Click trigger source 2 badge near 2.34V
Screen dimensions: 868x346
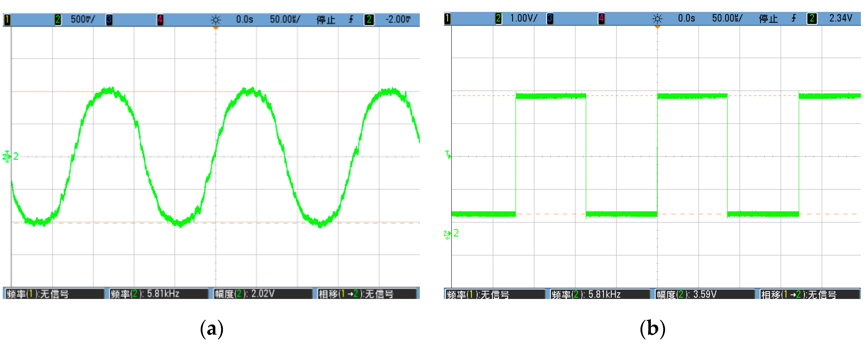812,18
